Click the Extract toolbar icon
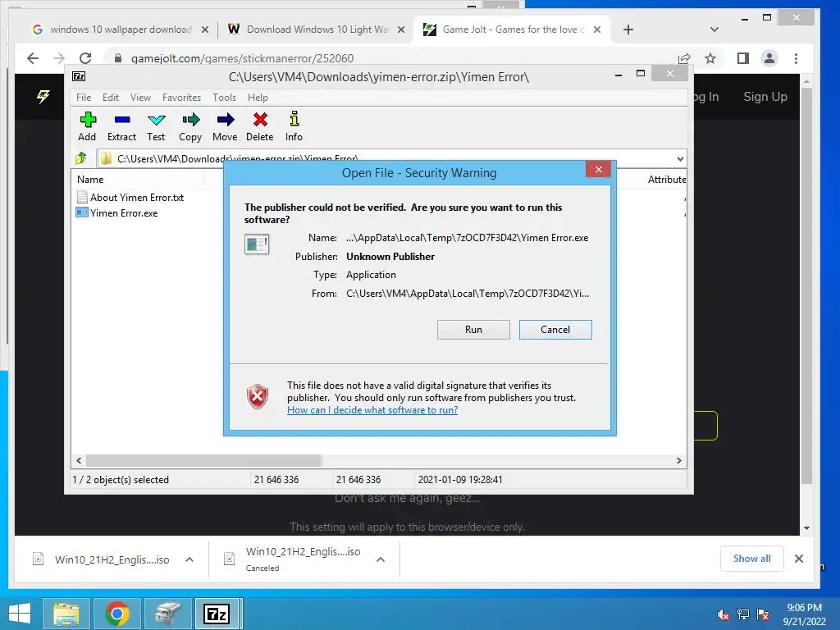The image size is (840, 630). pos(121,126)
